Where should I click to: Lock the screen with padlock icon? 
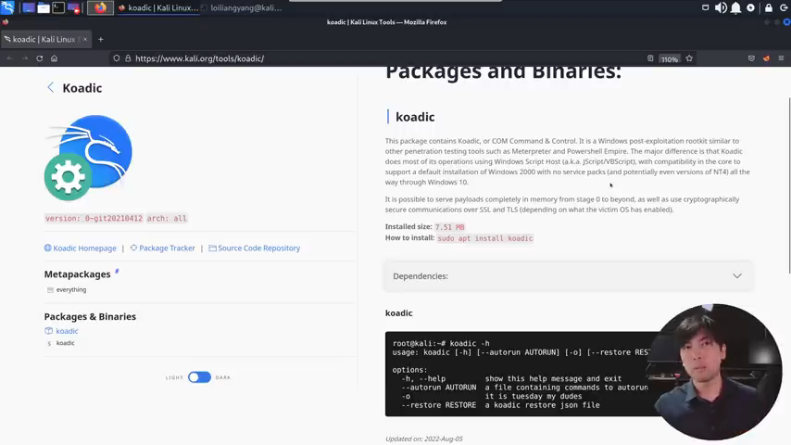[768, 8]
